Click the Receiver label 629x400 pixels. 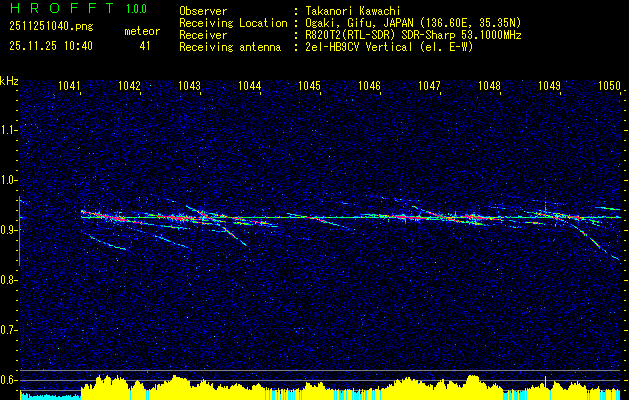pyautogui.click(x=203, y=35)
